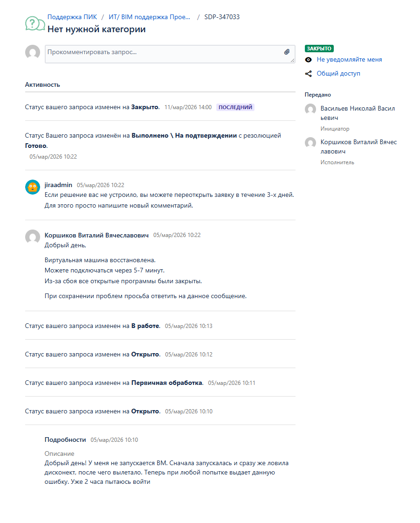Image resolution: width=420 pixels, height=523 pixels.
Task: Click the ПОСЛЕДНИЙ label badge
Action: pyautogui.click(x=235, y=107)
